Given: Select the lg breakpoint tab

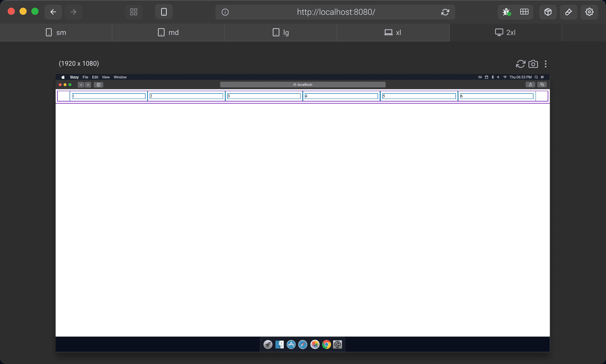Looking at the screenshot, I should tap(281, 33).
